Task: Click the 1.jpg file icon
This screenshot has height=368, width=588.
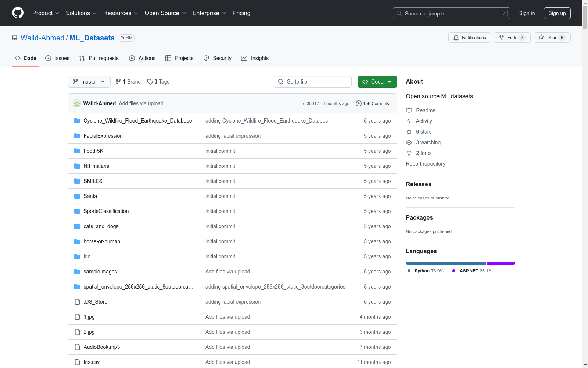Action: coord(77,317)
